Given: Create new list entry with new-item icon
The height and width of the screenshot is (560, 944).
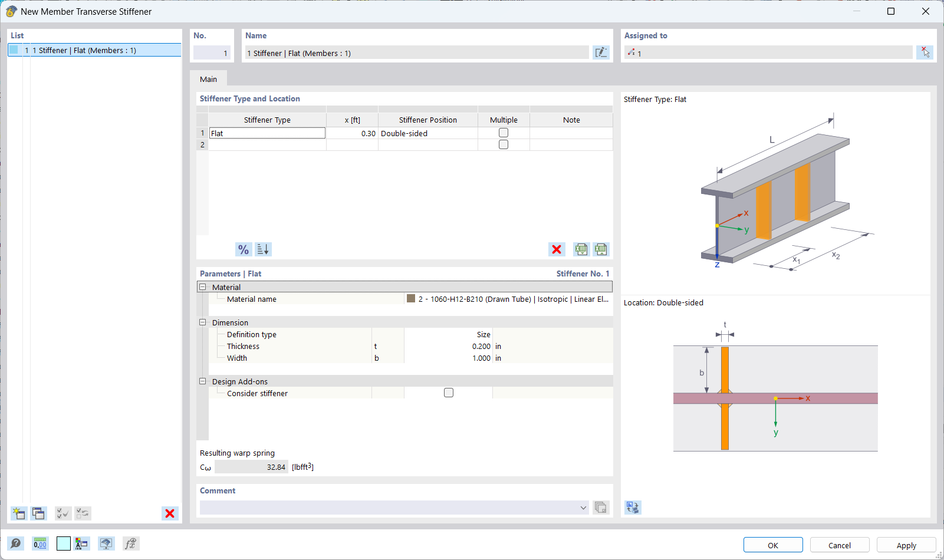Looking at the screenshot, I should 18,513.
